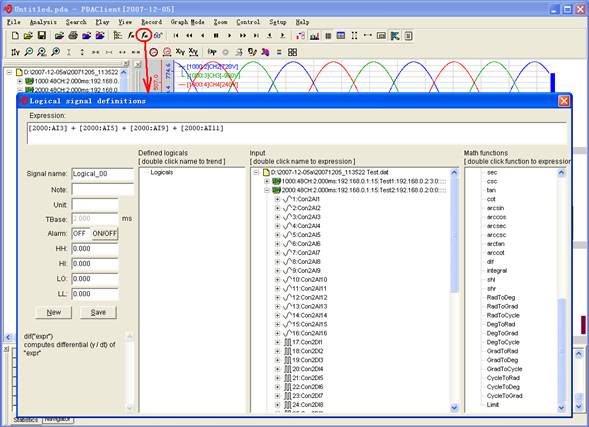Open the Graph Mode menu
Image resolution: width=589 pixels, height=427 pixels.
(x=187, y=22)
